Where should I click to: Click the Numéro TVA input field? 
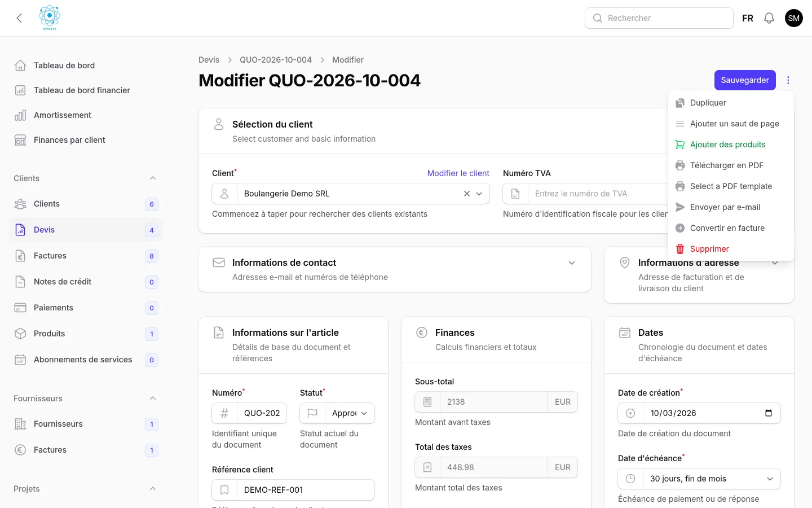tap(598, 194)
